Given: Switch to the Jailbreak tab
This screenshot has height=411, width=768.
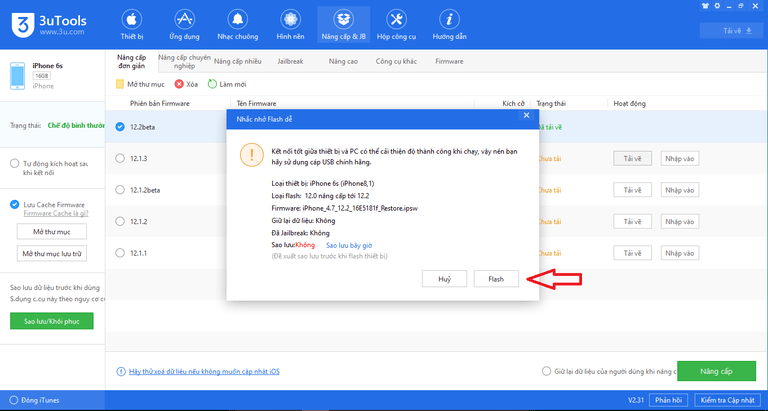Looking at the screenshot, I should [x=290, y=62].
